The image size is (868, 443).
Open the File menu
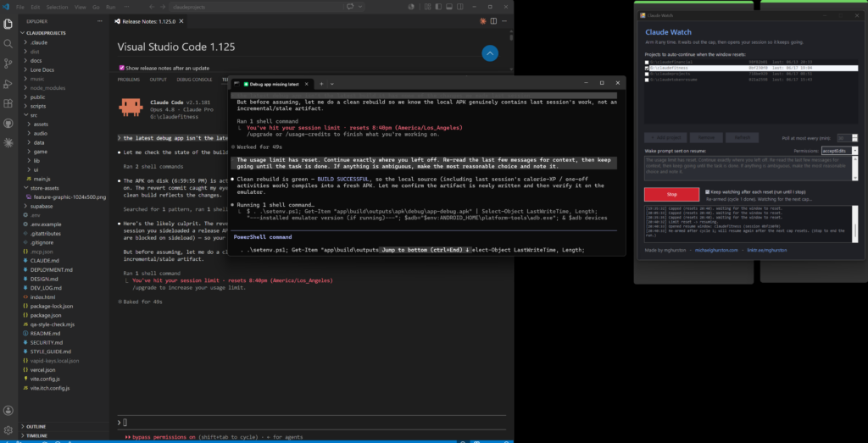coord(20,7)
